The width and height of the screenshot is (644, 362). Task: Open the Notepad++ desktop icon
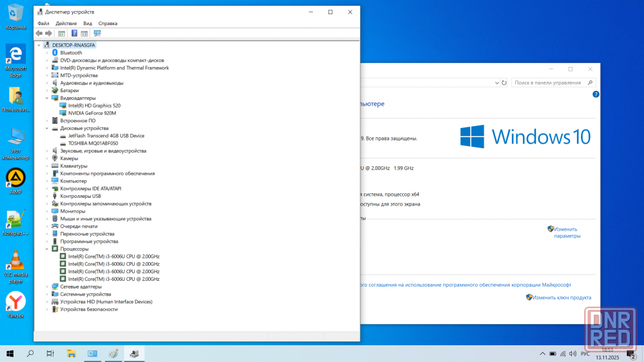15,220
